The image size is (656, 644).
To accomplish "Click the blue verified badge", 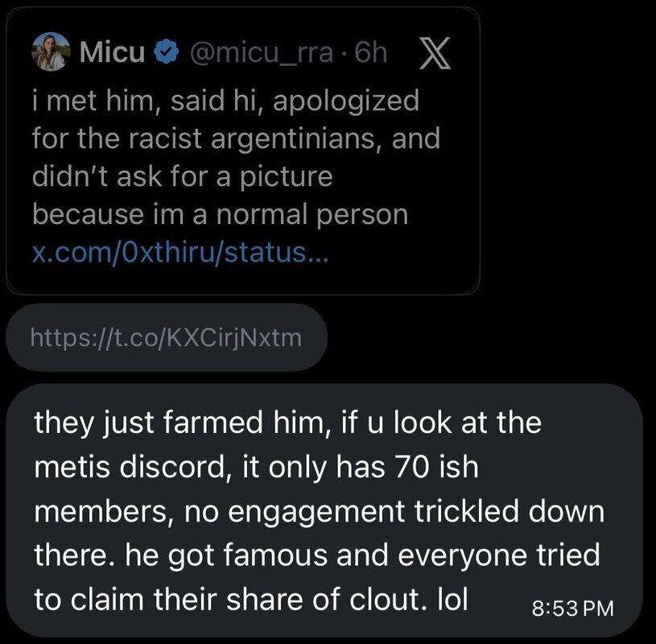I will coord(164,53).
